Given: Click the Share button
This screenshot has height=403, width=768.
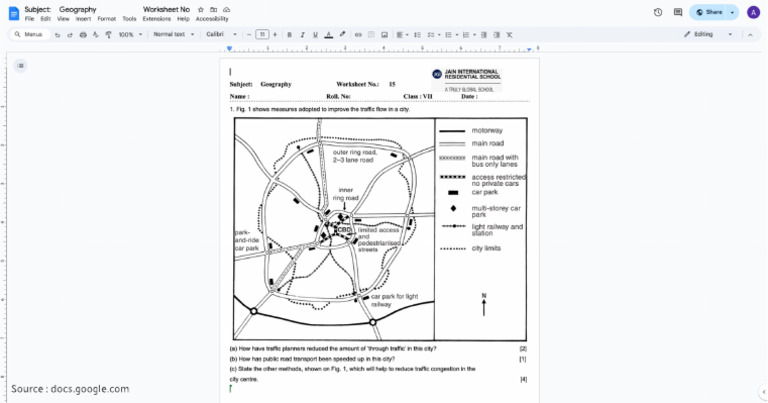Looking at the screenshot, I should (710, 12).
